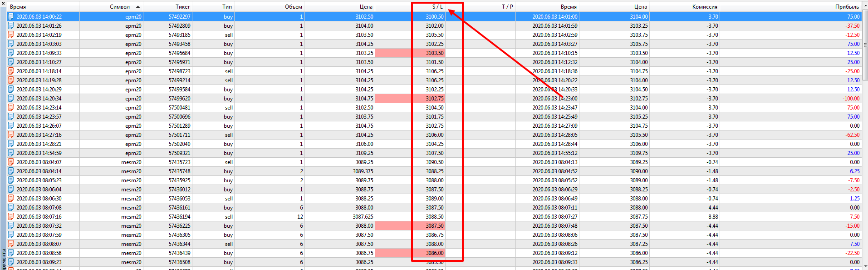Select the volume 12 of ticket 57436194
This screenshot has height=270, width=868.
click(x=300, y=217)
